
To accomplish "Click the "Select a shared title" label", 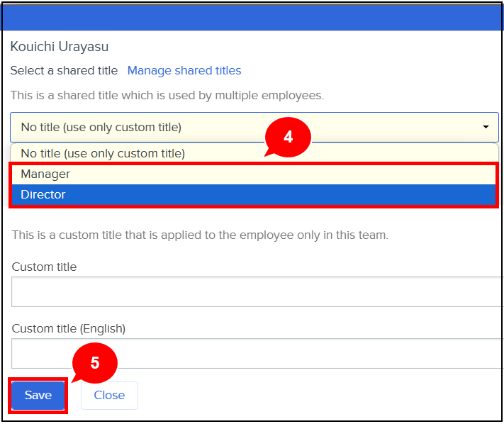I will coord(64,70).
